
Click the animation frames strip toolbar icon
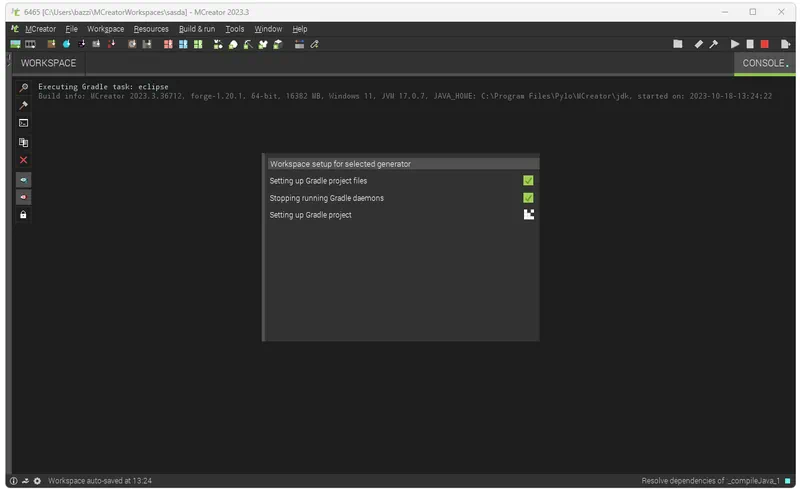coord(30,44)
